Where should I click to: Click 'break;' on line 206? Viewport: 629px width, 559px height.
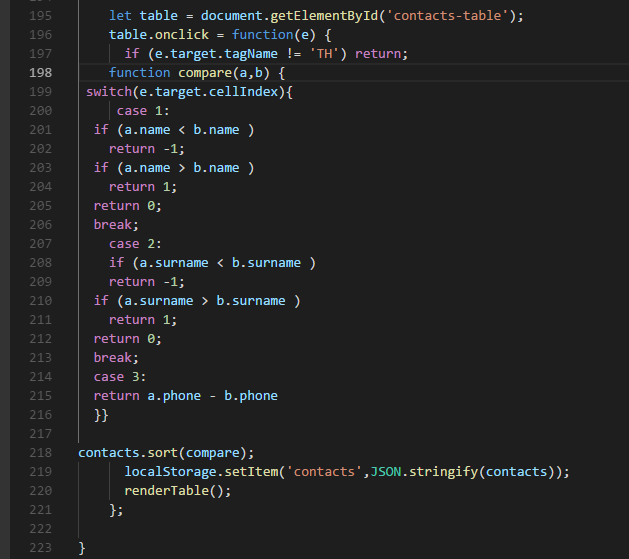pos(116,225)
